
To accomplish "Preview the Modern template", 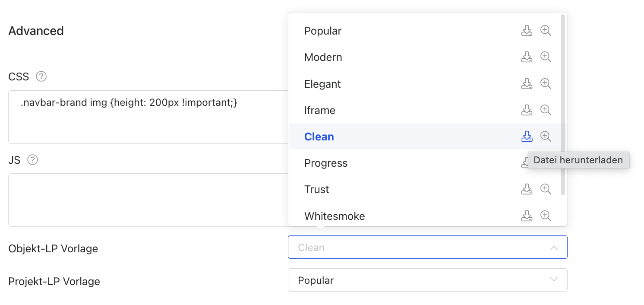I will click(x=546, y=57).
